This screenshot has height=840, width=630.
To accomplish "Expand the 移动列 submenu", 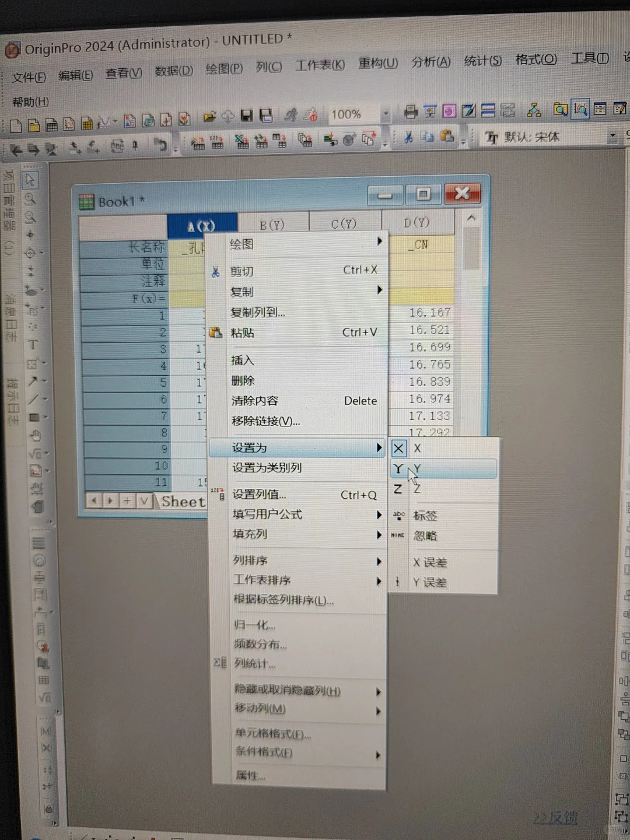I will [299, 709].
